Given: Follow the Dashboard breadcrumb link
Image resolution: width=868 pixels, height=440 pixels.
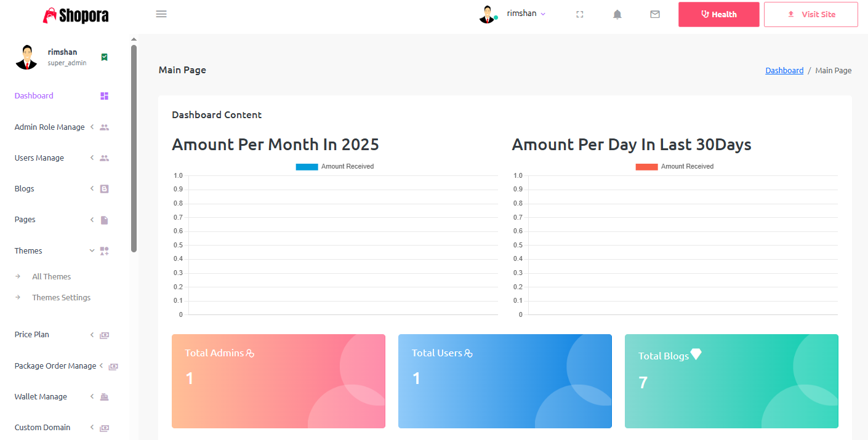Looking at the screenshot, I should 784,71.
